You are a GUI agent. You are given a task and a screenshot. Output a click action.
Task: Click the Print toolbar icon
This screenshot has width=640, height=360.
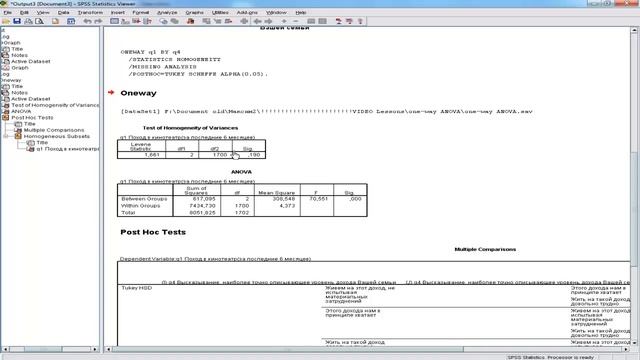[28, 21]
